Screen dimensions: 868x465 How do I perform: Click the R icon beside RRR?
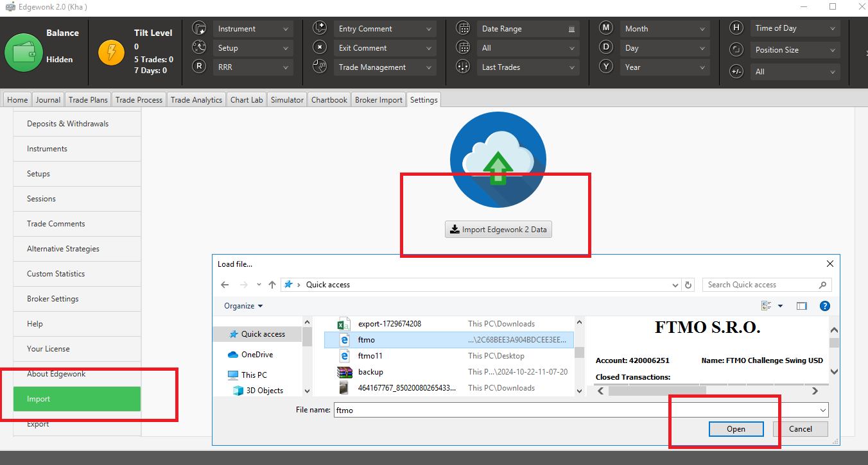(200, 65)
